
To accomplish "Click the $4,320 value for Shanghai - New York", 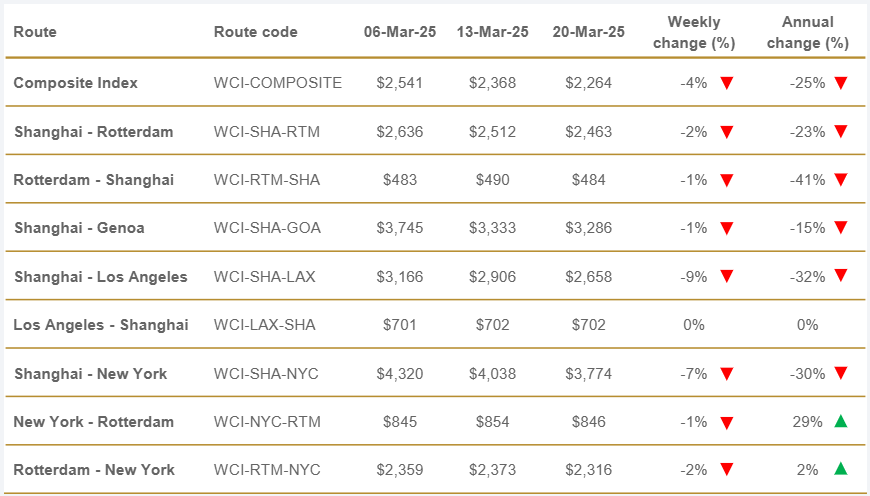I will pos(400,374).
